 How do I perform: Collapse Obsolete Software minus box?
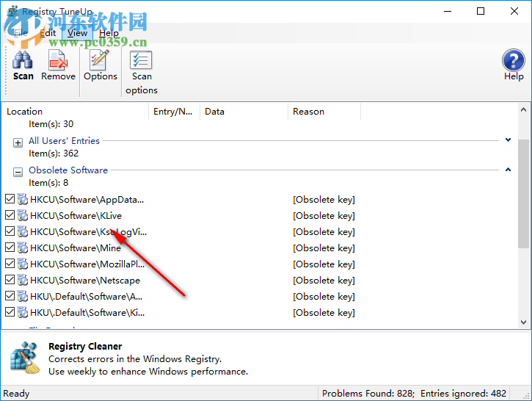point(18,172)
